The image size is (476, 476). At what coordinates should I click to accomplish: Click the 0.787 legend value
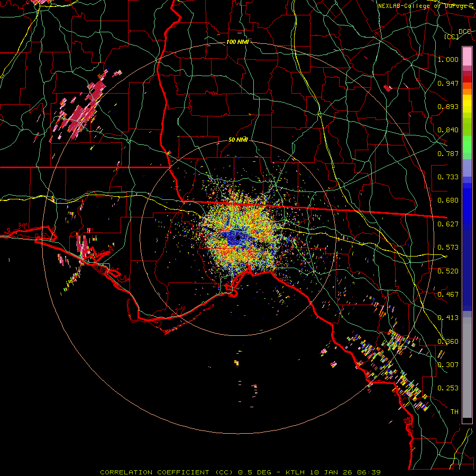(448, 153)
